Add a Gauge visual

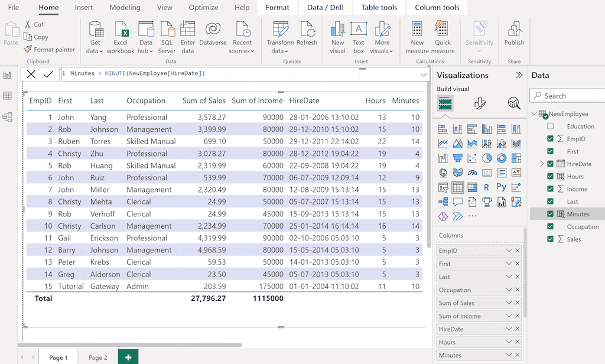[473, 173]
